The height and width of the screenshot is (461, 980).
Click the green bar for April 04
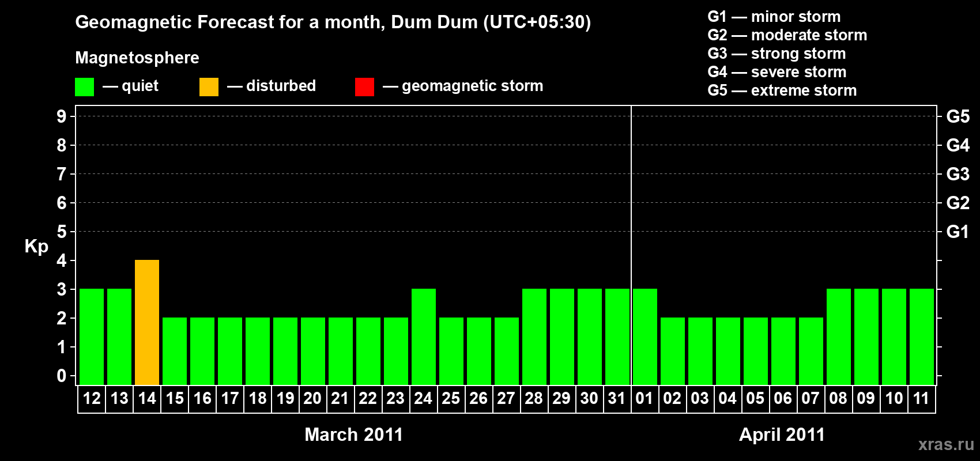point(728,351)
